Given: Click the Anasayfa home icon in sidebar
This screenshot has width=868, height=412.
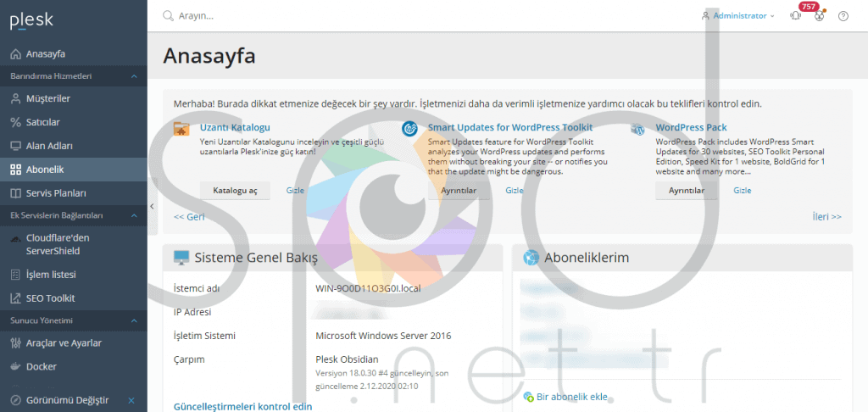Looking at the screenshot, I should (x=15, y=54).
